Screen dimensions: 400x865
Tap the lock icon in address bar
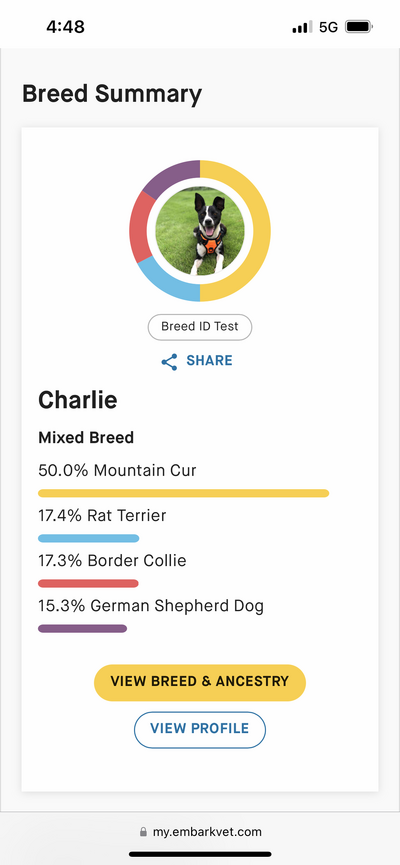[x=143, y=831]
